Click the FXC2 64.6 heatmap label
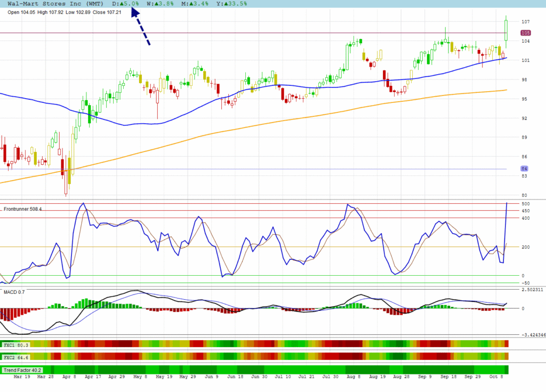This screenshot has width=546, height=392. [x=16, y=356]
